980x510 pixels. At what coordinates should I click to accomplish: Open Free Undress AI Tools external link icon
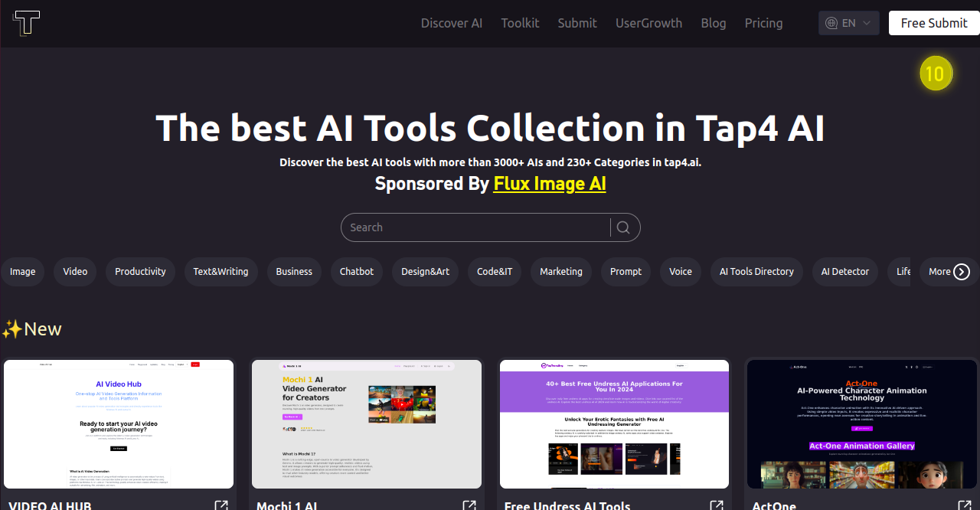coord(717,505)
